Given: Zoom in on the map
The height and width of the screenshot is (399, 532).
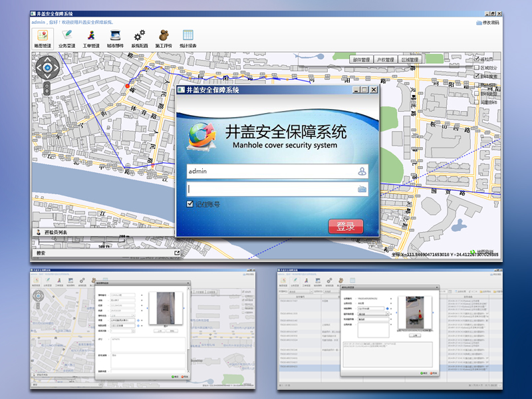Looking at the screenshot, I should coord(47,85).
